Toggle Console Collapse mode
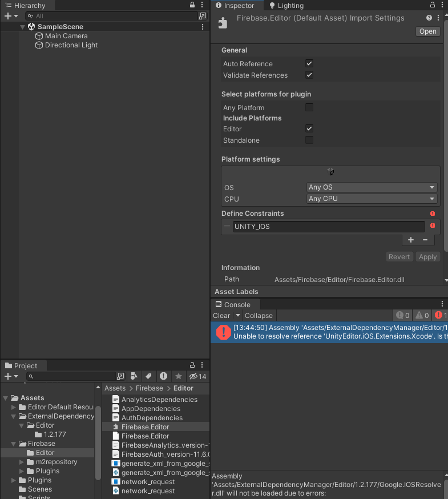 point(259,315)
